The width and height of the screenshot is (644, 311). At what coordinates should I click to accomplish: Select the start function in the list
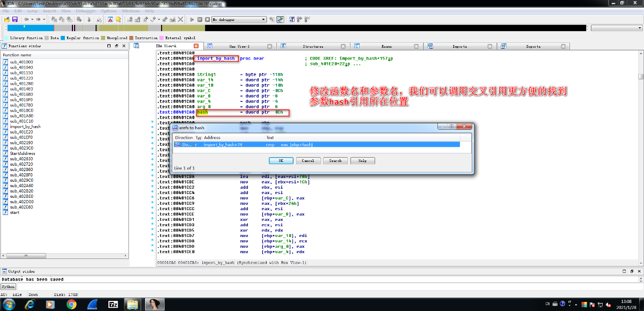(x=15, y=213)
